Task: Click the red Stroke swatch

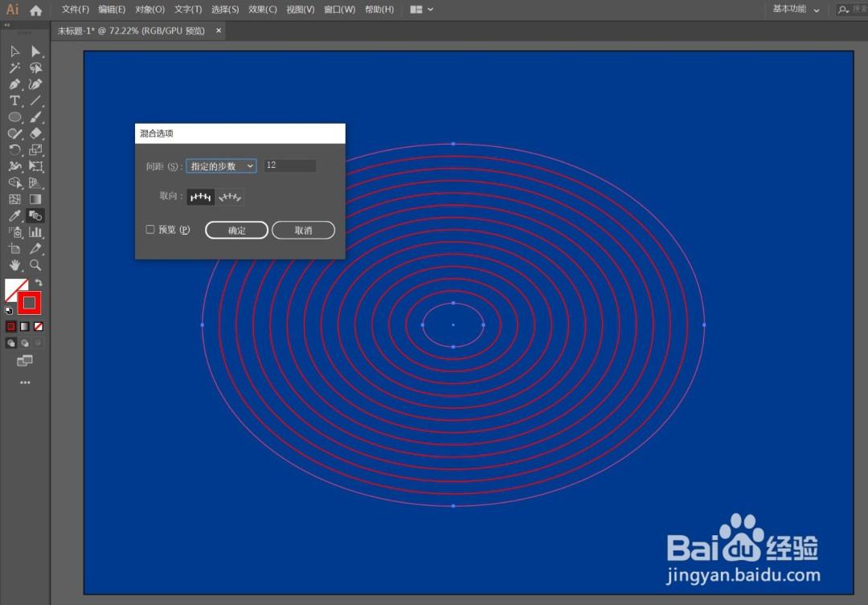Action: point(30,303)
